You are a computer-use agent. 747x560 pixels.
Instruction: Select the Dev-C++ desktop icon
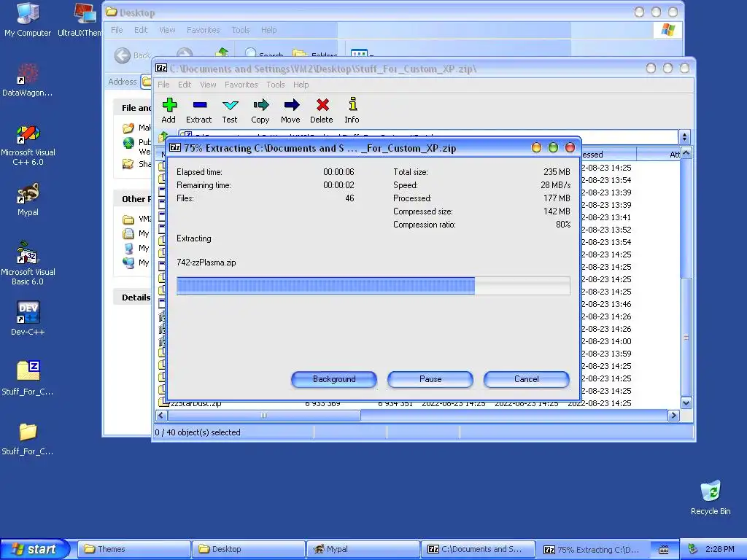[x=28, y=319]
